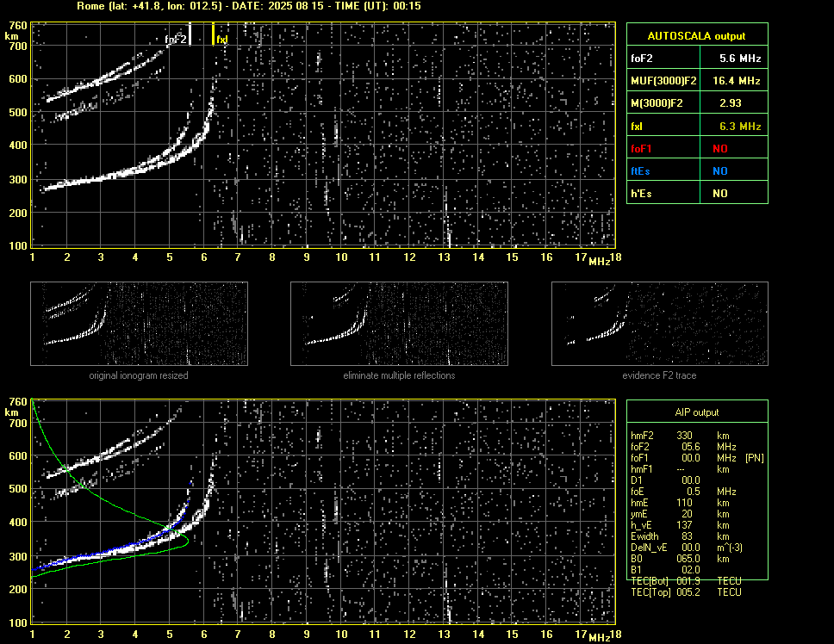This screenshot has width=834, height=644.
Task: Click the h_vE 137 km entry
Action: pyautogui.click(x=679, y=525)
